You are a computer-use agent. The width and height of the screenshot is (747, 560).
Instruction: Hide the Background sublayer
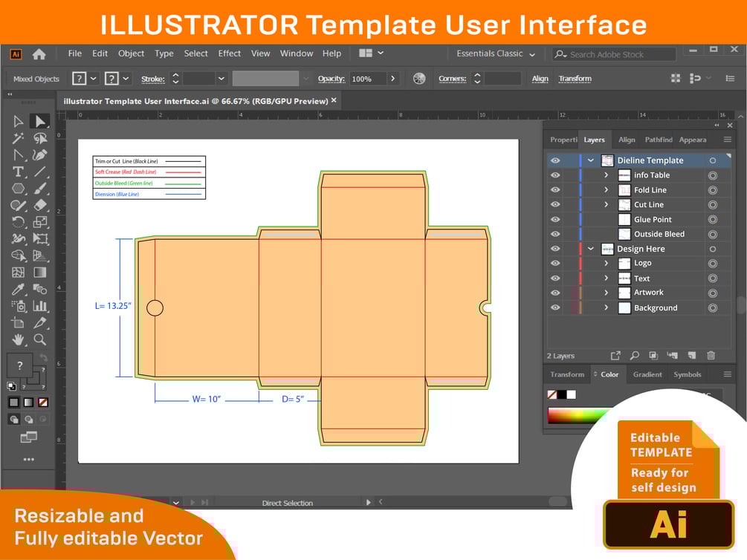(555, 307)
